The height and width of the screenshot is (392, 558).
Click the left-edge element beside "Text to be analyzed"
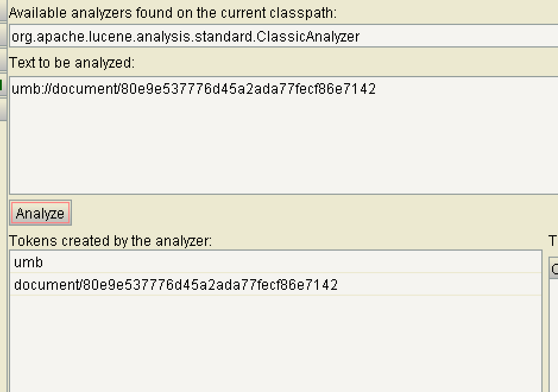coord(2,59)
